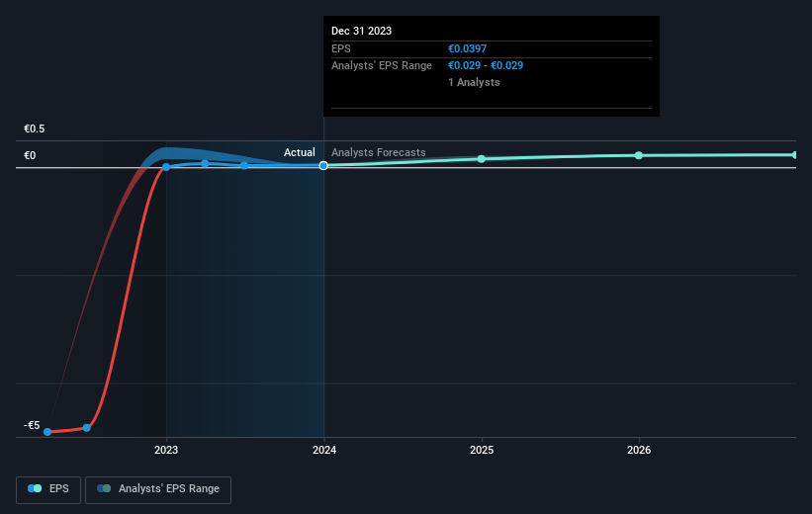The image size is (812, 514).
Task: Click the EPS legend color dots icon
Action: click(35, 488)
